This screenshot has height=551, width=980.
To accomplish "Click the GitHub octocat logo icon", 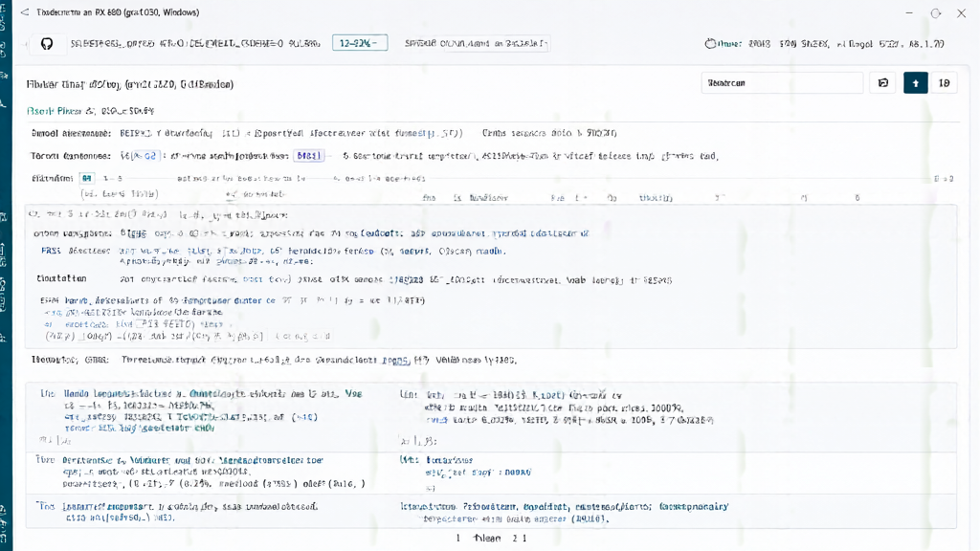I will click(47, 44).
